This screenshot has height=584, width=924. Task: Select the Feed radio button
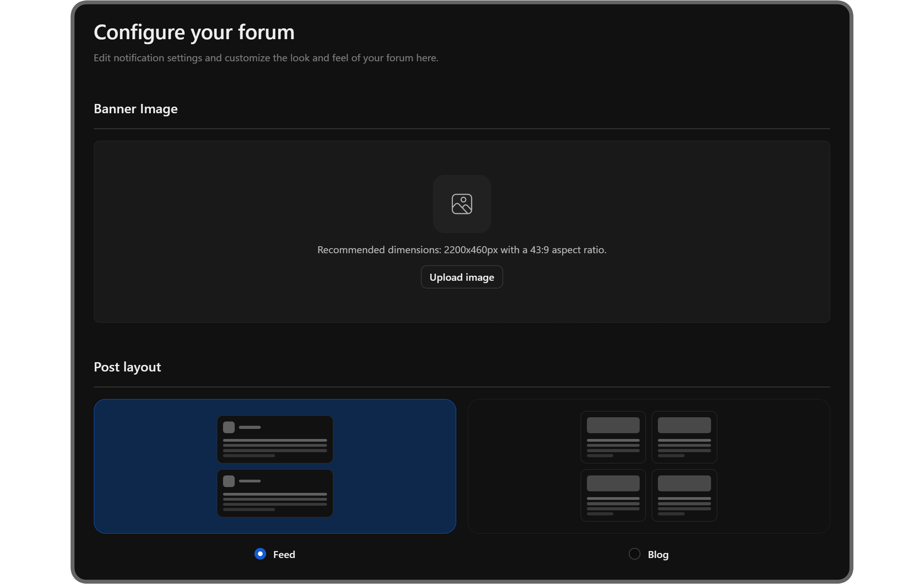260,554
